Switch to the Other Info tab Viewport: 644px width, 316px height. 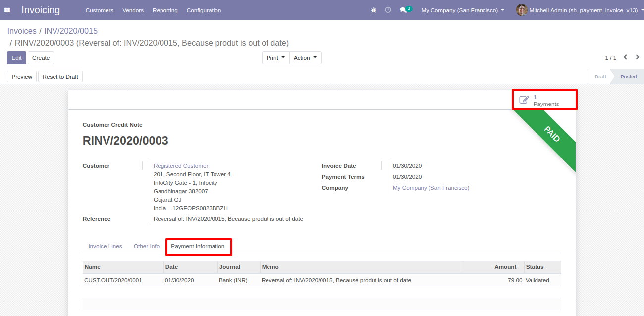point(147,246)
